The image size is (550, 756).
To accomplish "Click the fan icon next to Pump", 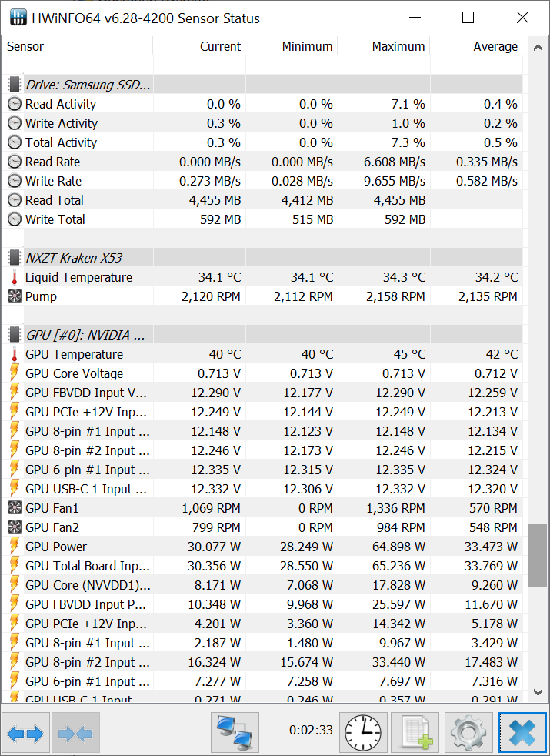I will (15, 296).
